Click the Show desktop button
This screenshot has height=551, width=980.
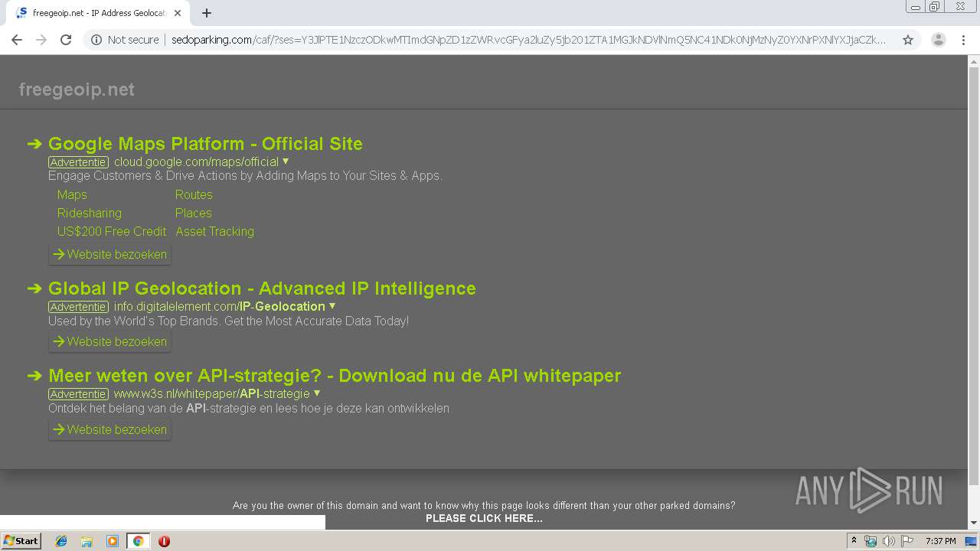point(972,541)
